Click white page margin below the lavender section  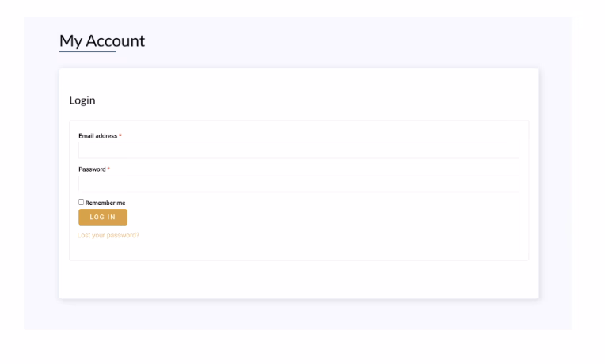click(x=299, y=347)
